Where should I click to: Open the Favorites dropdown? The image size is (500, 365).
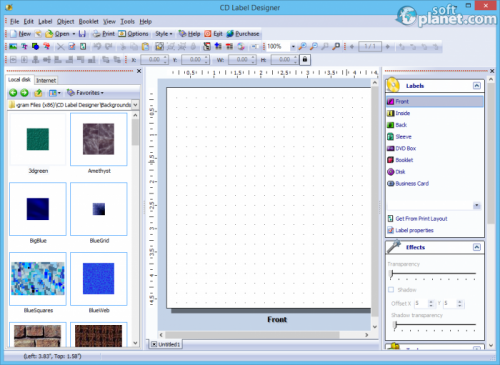point(85,93)
